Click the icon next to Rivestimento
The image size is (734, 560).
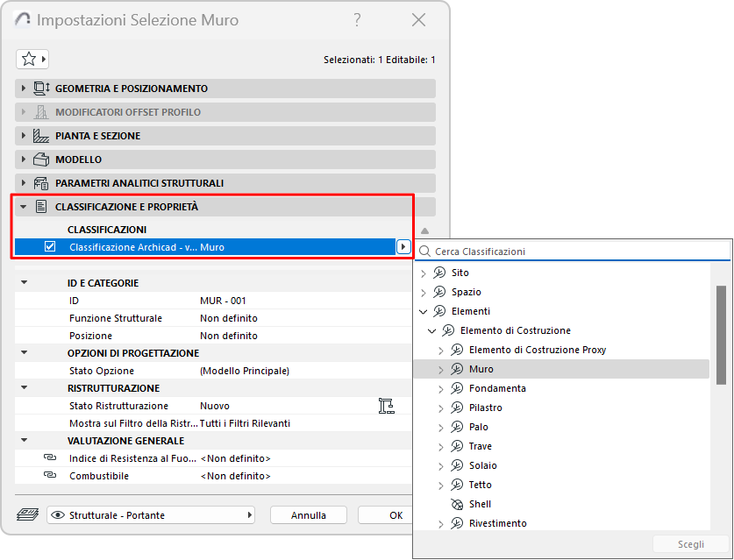coord(457,523)
